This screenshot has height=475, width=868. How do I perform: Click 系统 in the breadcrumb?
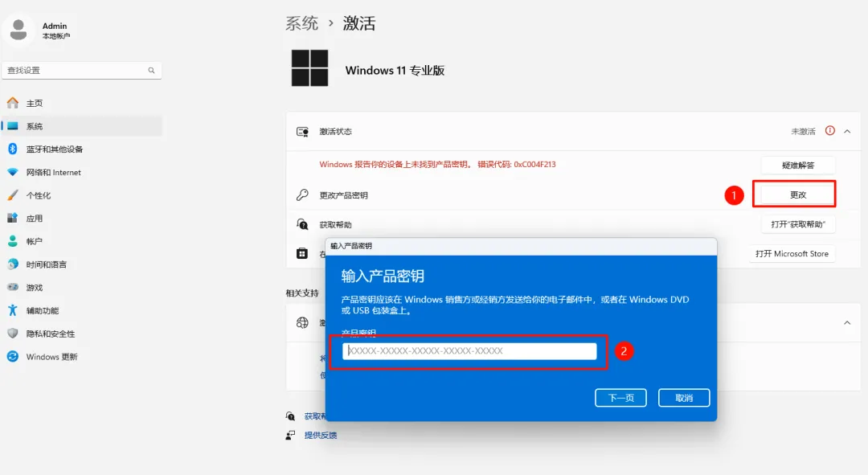point(301,23)
